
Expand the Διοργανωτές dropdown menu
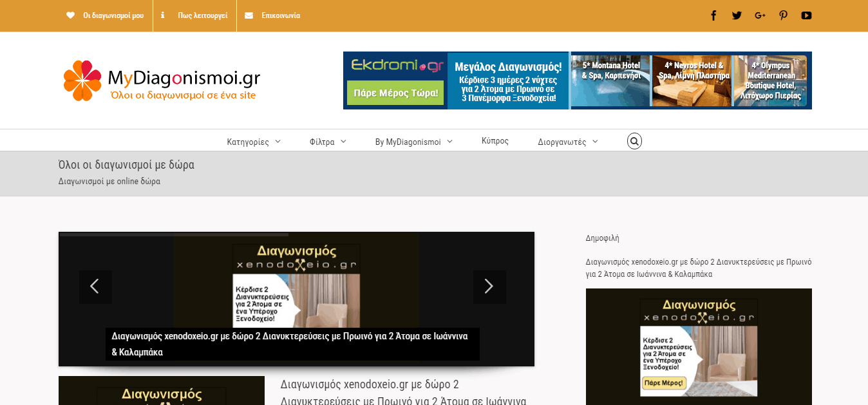pos(567,142)
